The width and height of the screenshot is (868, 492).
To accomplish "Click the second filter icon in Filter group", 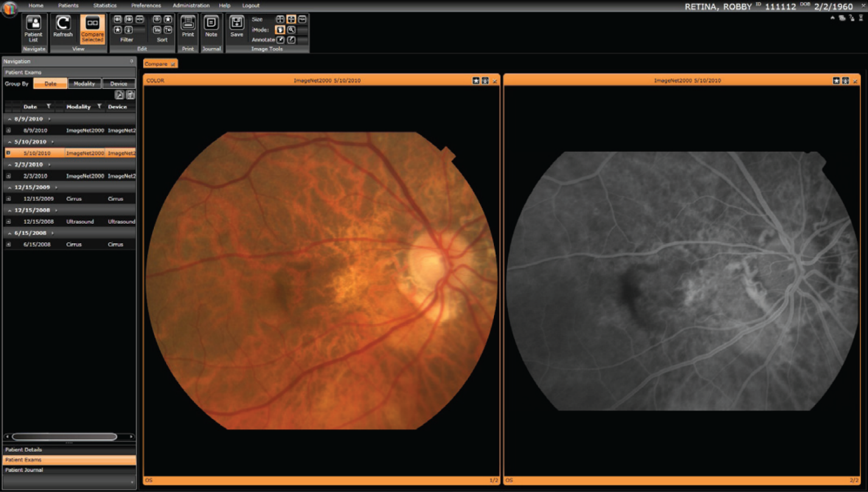I will [x=128, y=19].
